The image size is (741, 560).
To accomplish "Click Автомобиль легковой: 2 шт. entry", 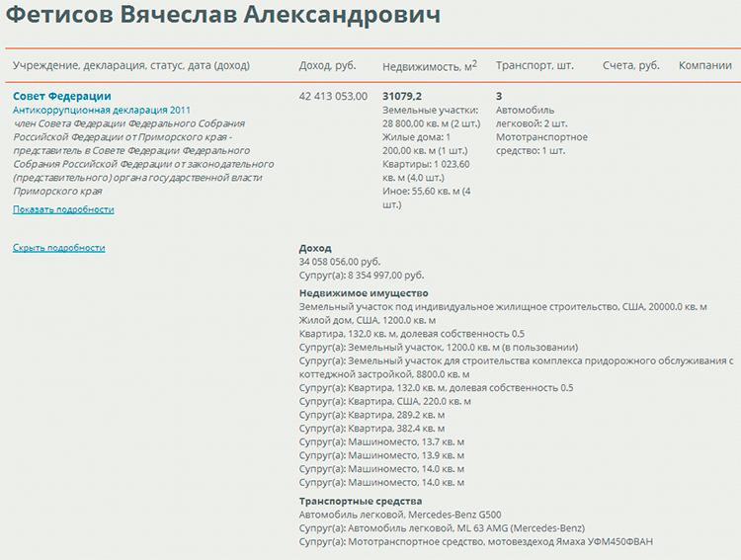I will pos(532,117).
